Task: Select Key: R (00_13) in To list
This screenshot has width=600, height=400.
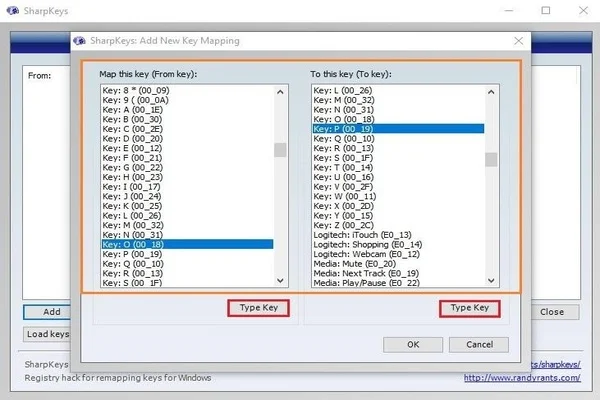Action: [398, 148]
